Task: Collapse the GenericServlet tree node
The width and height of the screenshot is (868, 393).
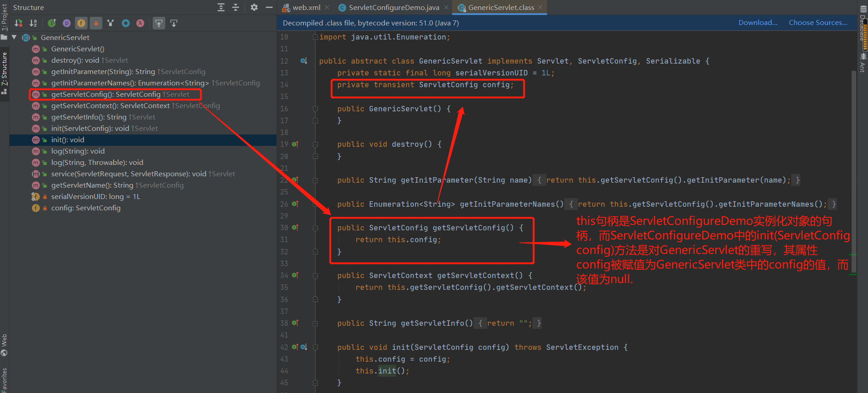Action: (x=15, y=37)
